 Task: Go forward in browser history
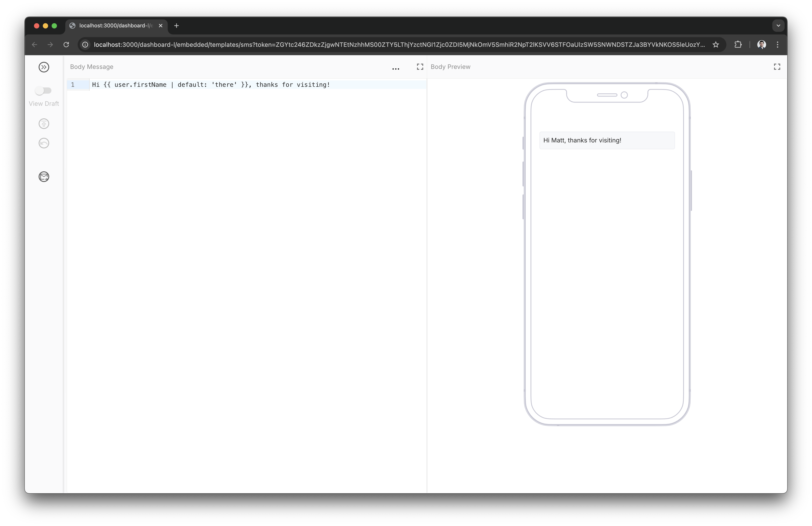[x=50, y=45]
